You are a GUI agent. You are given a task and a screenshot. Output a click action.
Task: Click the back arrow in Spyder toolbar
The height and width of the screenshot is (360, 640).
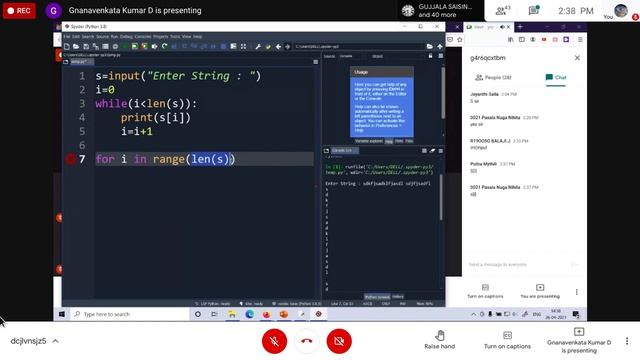coord(278,47)
